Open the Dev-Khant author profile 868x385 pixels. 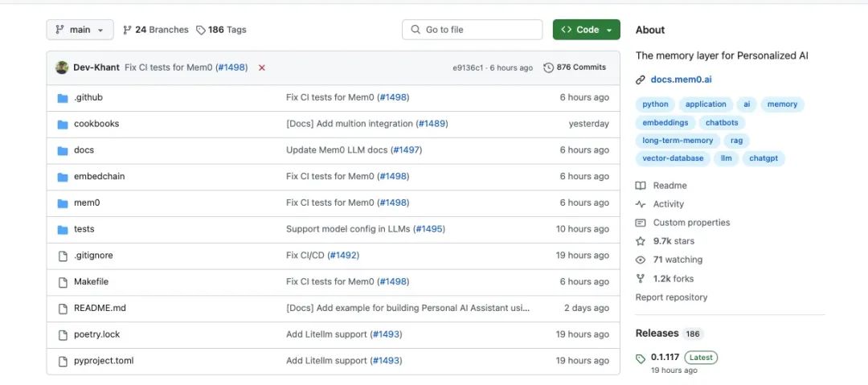coord(96,68)
